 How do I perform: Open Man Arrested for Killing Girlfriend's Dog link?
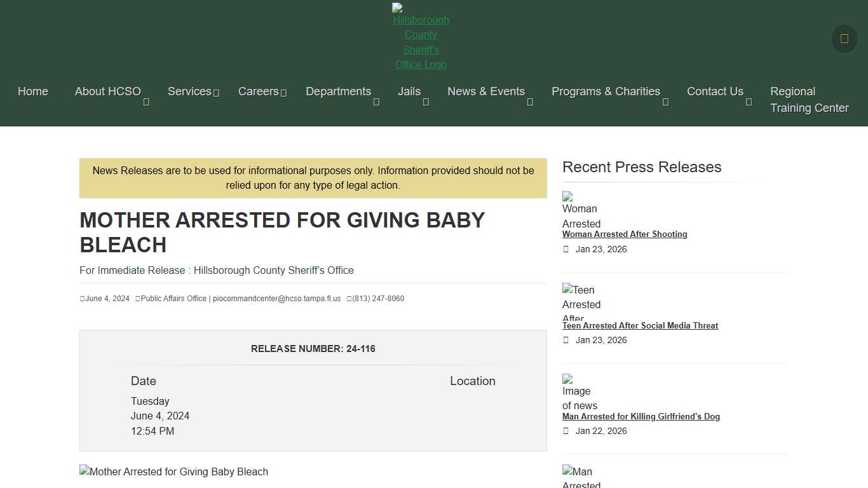[x=641, y=416]
